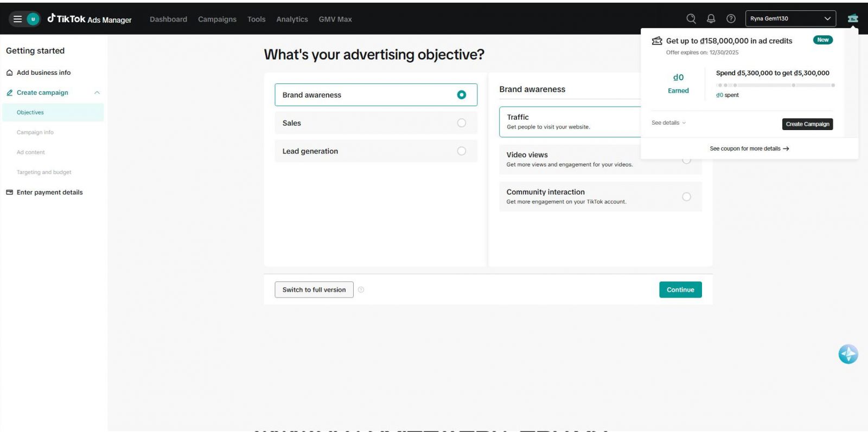Select Community interaction radio option
The width and height of the screenshot is (868, 432).
pyautogui.click(x=687, y=197)
